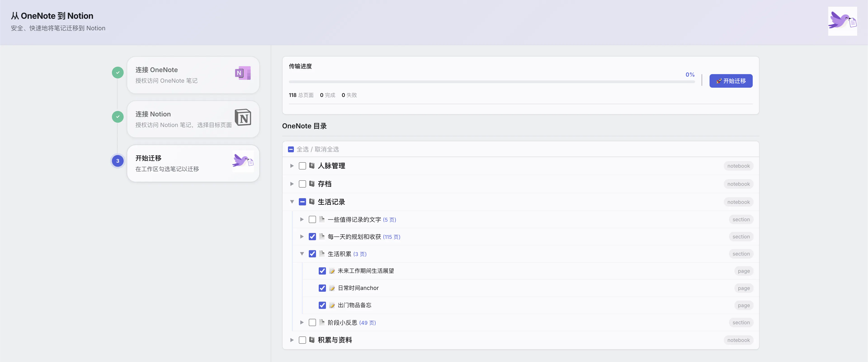Collapse the 生活积累 section
The image size is (868, 362).
click(302, 254)
